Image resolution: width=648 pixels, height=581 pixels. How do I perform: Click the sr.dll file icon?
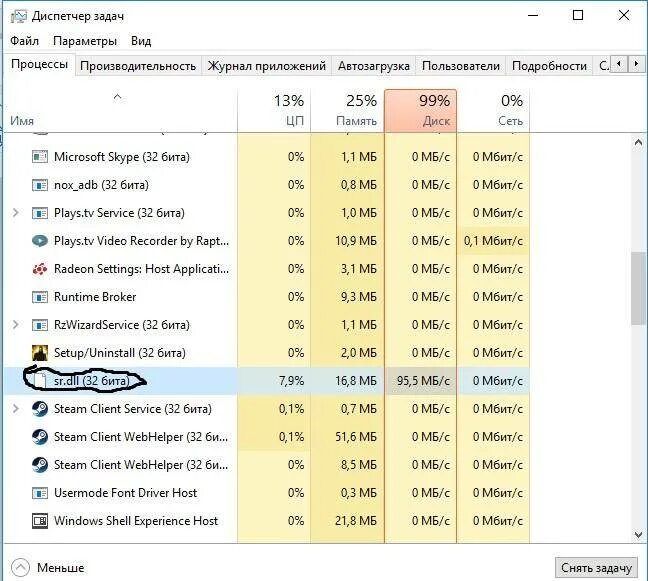click(40, 381)
